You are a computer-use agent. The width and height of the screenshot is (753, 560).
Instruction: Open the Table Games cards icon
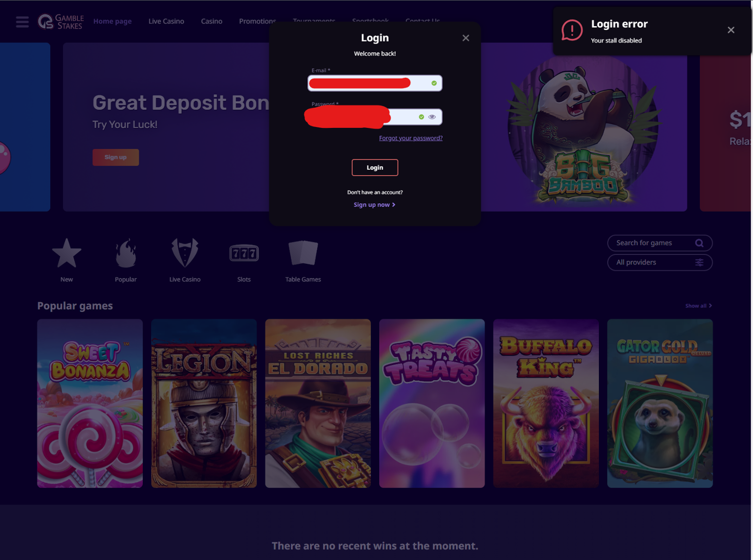tap(303, 253)
